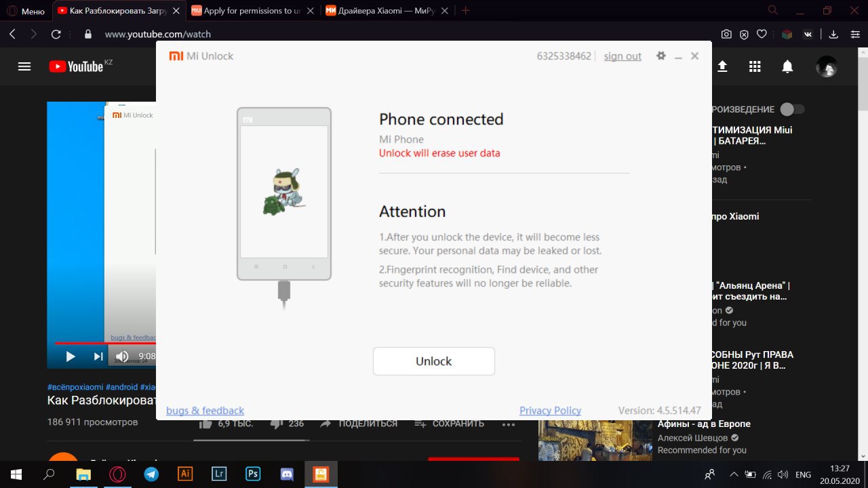The image size is (868, 488).
Task: Launch Photoshop from the taskbar
Action: [252, 474]
